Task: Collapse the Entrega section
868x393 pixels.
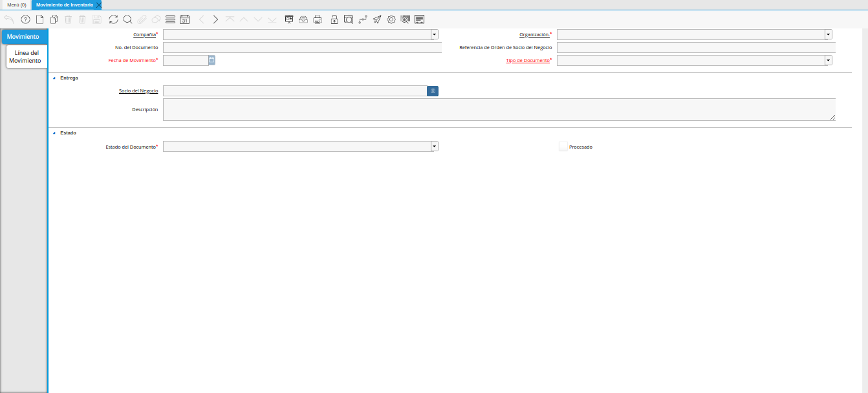Action: (54, 78)
